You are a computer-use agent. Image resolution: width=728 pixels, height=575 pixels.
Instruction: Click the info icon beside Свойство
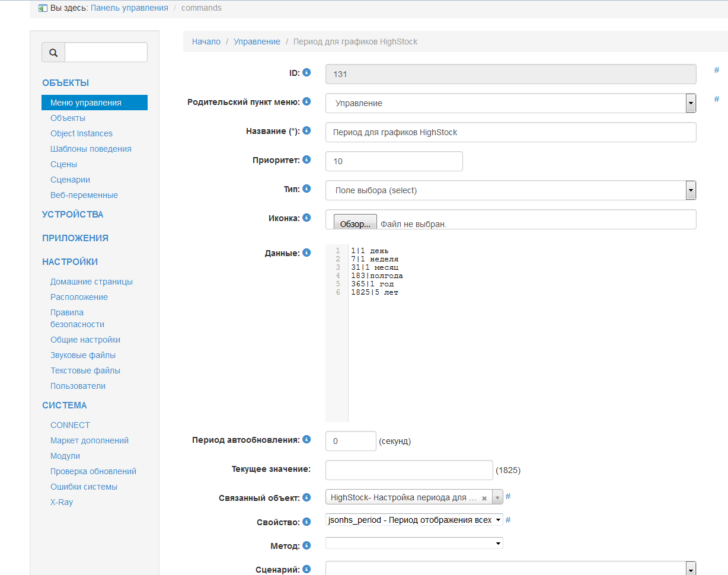(306, 522)
